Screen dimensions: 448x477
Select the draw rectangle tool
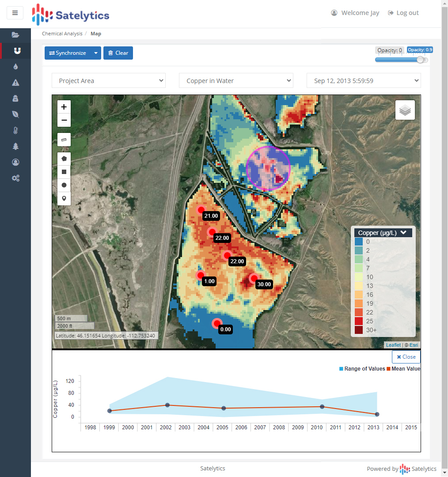coord(64,172)
